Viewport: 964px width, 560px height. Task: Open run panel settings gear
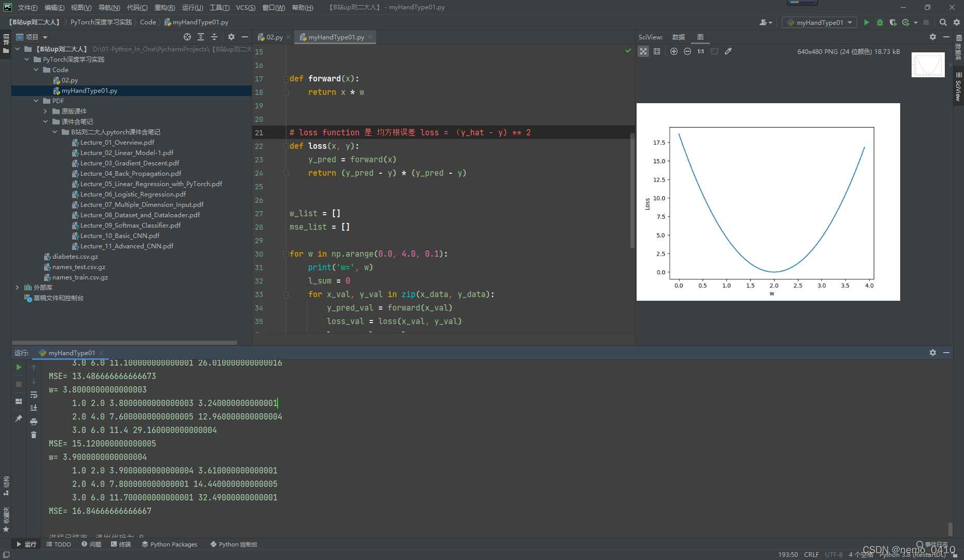point(933,353)
